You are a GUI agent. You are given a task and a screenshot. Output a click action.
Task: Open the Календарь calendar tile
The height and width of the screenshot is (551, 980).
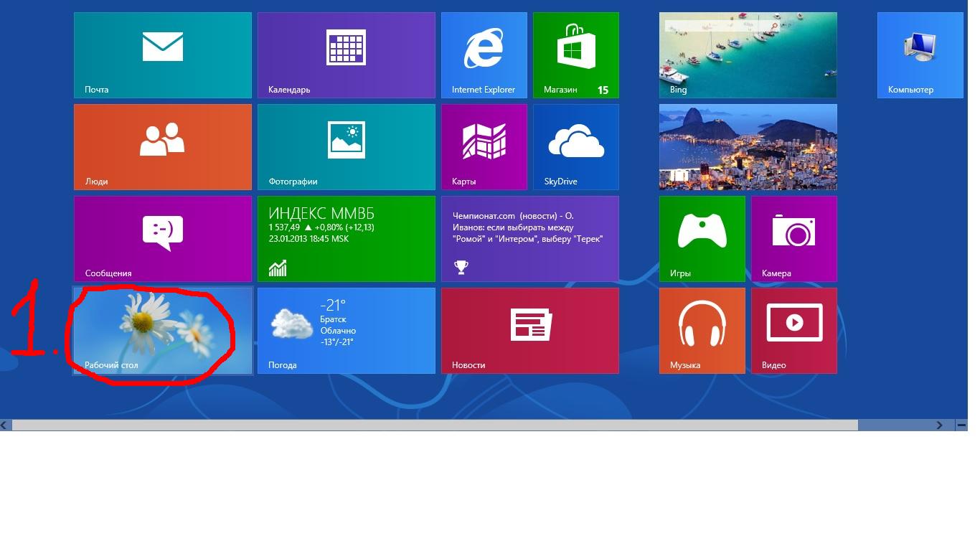[x=347, y=55]
